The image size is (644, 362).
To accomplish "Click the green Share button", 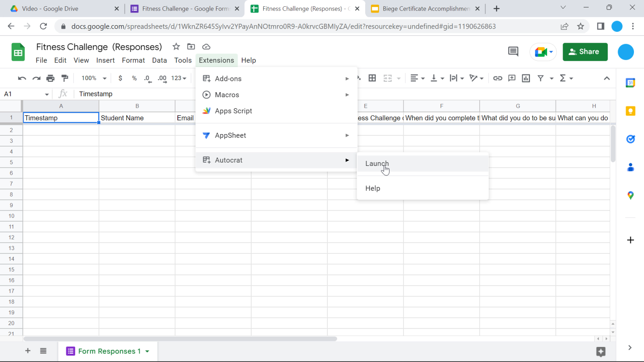I will tap(585, 52).
